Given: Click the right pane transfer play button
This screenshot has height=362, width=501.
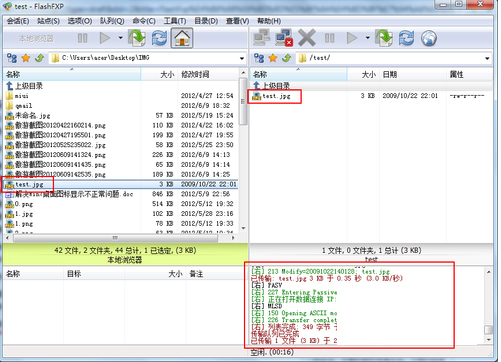Looking at the screenshot, I should [x=352, y=38].
